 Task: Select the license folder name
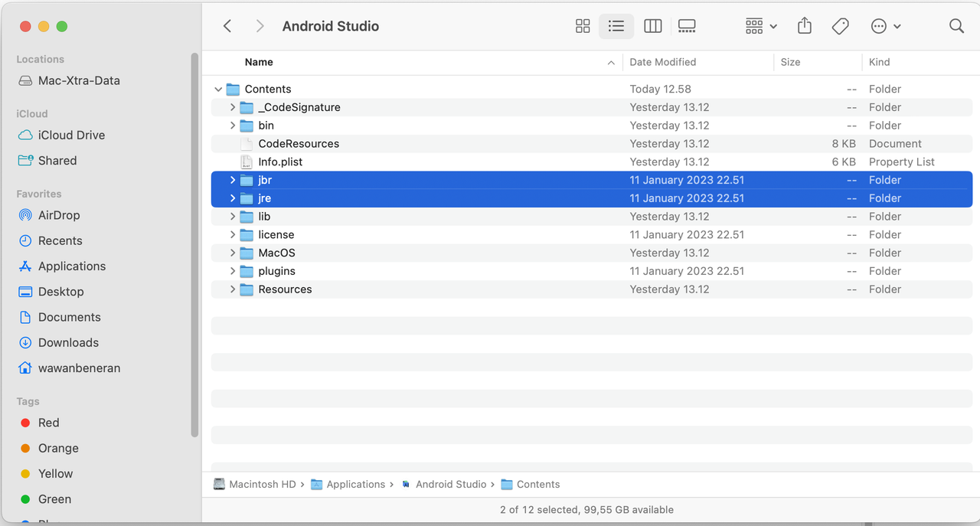(x=276, y=235)
